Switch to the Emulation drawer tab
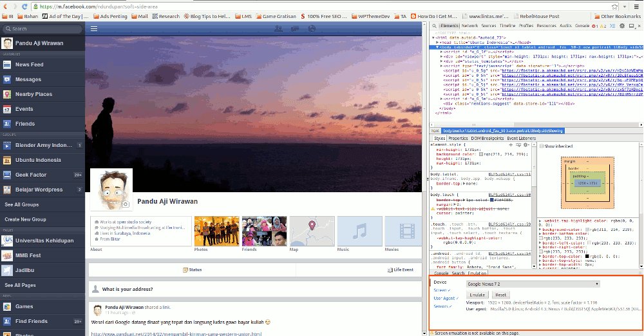This screenshot has height=336, width=644. pos(477,273)
